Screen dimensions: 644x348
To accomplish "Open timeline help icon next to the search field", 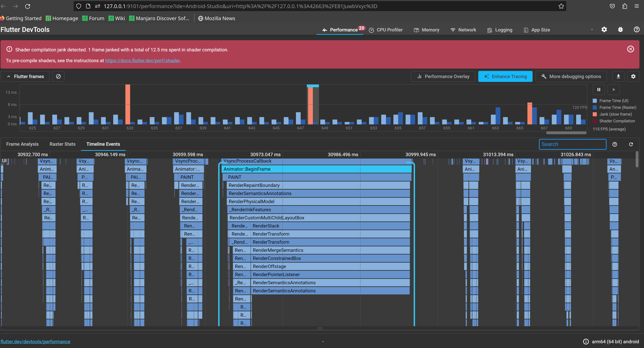I will (615, 144).
